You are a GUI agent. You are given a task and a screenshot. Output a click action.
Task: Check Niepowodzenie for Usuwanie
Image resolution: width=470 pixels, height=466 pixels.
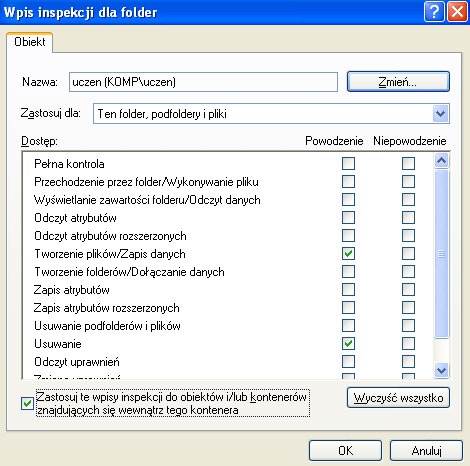[x=408, y=344]
